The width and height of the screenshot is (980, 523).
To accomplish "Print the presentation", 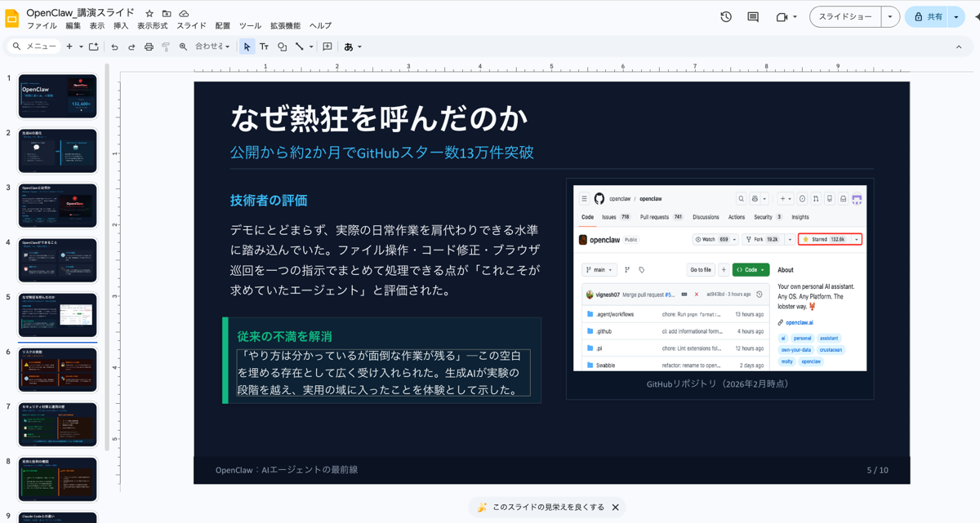I will point(149,47).
